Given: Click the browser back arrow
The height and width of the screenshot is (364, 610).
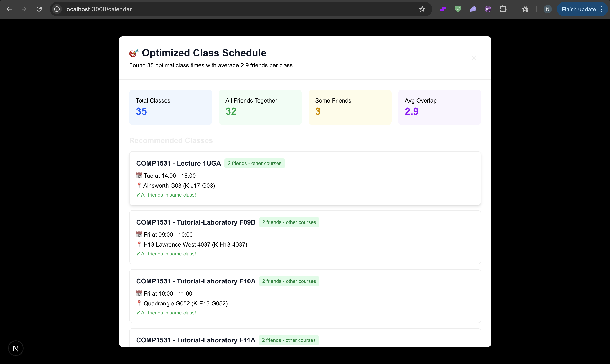Looking at the screenshot, I should (x=9, y=9).
